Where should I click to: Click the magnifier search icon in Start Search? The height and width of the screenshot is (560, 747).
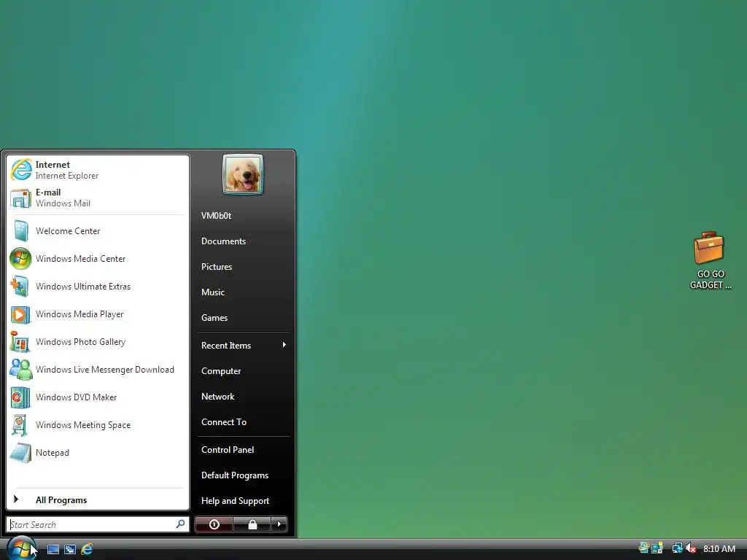181,524
